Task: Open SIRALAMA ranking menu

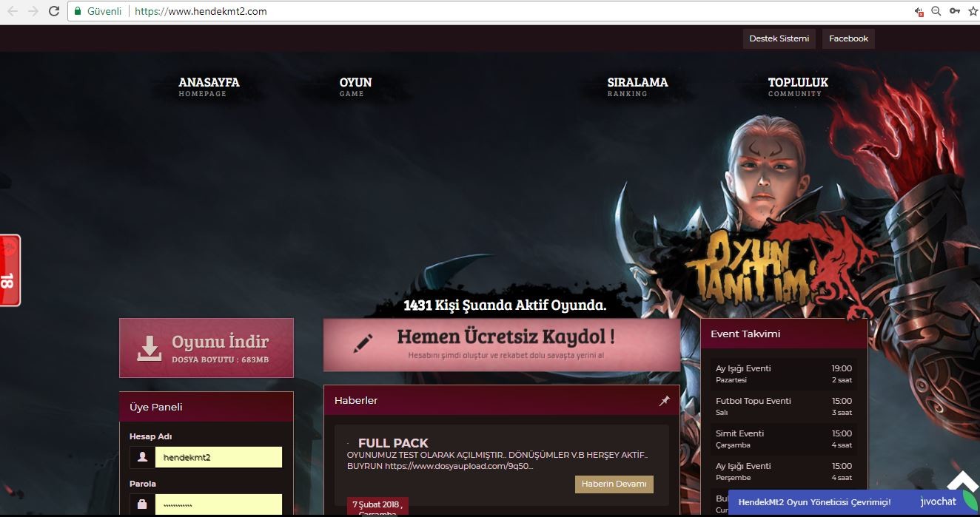Action: [x=637, y=87]
